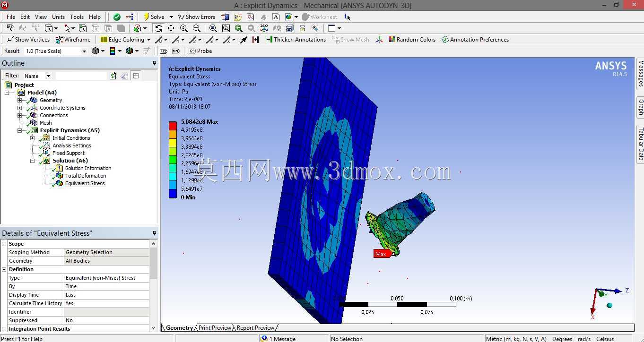Click the Expand All icon in filter bar
Screen dimensions: 644x342
[x=136, y=76]
